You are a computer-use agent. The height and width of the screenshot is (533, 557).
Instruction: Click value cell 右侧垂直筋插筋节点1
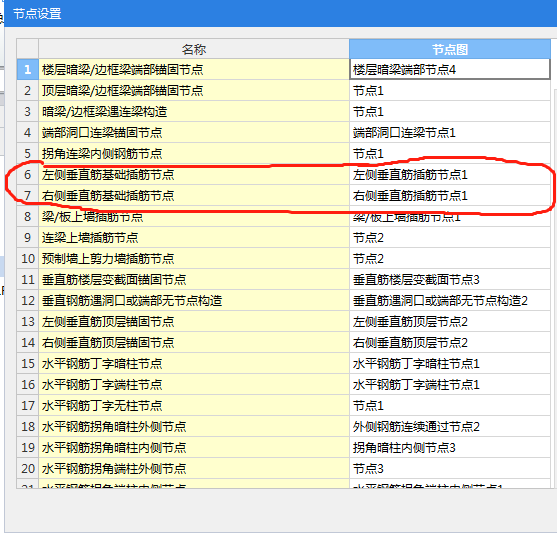tap(450, 195)
